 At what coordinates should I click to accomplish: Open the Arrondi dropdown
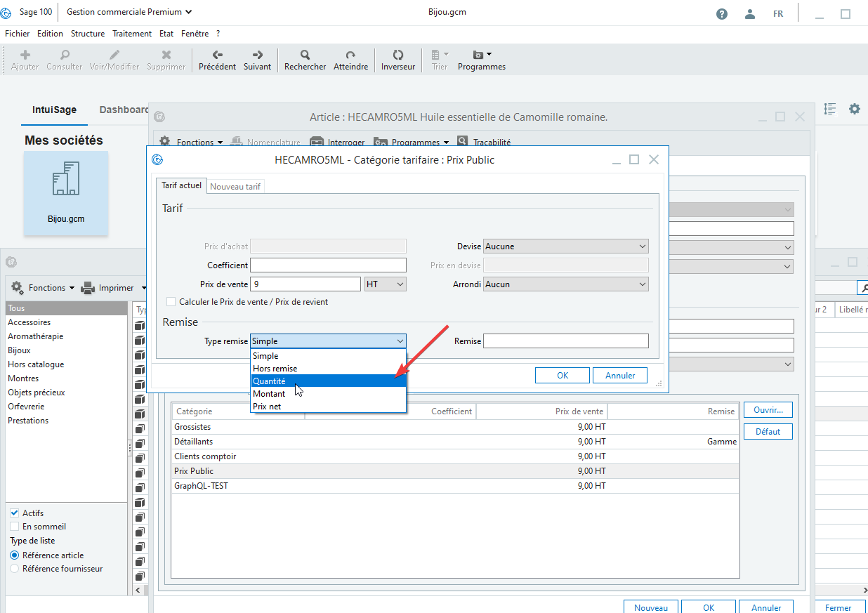(566, 284)
